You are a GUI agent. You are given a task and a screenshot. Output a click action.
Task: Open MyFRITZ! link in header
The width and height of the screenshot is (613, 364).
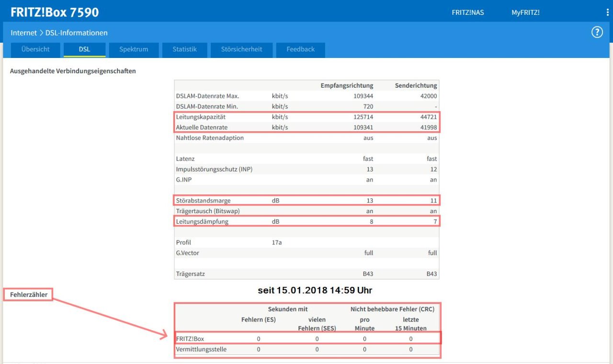(525, 12)
